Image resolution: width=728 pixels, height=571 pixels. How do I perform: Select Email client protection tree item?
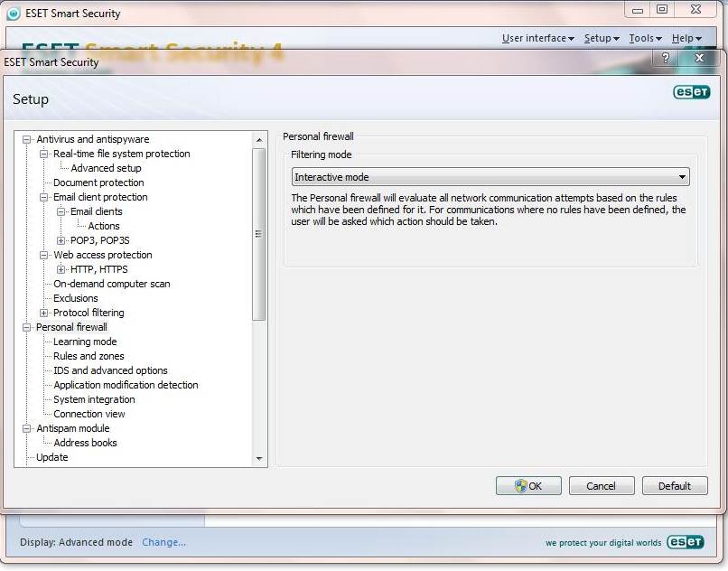coord(100,197)
